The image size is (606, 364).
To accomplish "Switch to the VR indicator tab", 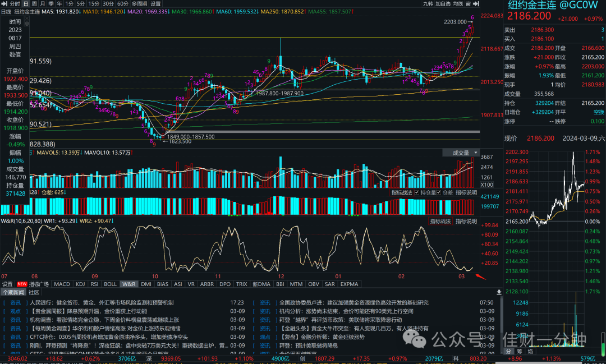I will point(191,284).
